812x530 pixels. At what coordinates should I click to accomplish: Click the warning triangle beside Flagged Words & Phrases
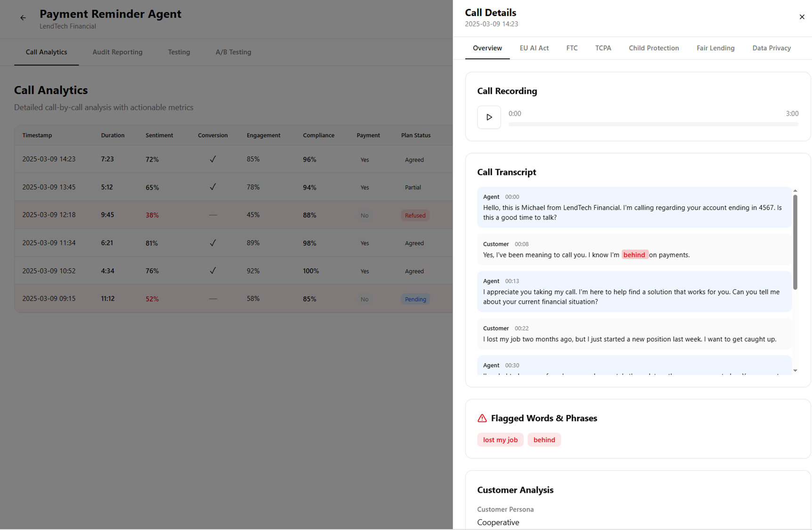click(x=481, y=418)
